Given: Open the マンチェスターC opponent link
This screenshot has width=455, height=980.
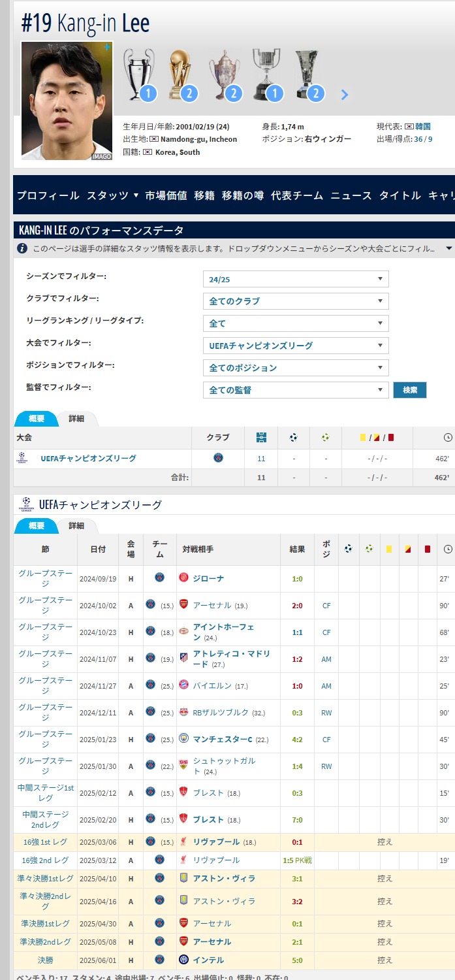Looking at the screenshot, I should (x=223, y=739).
